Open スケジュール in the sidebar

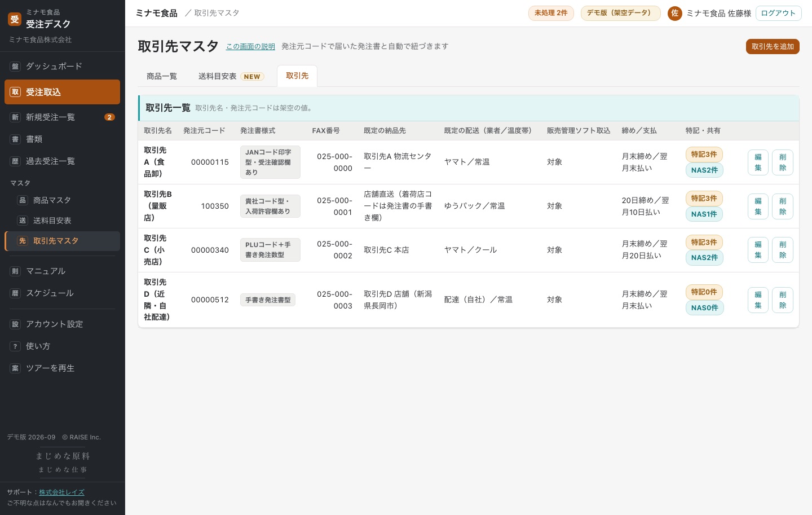point(62,293)
